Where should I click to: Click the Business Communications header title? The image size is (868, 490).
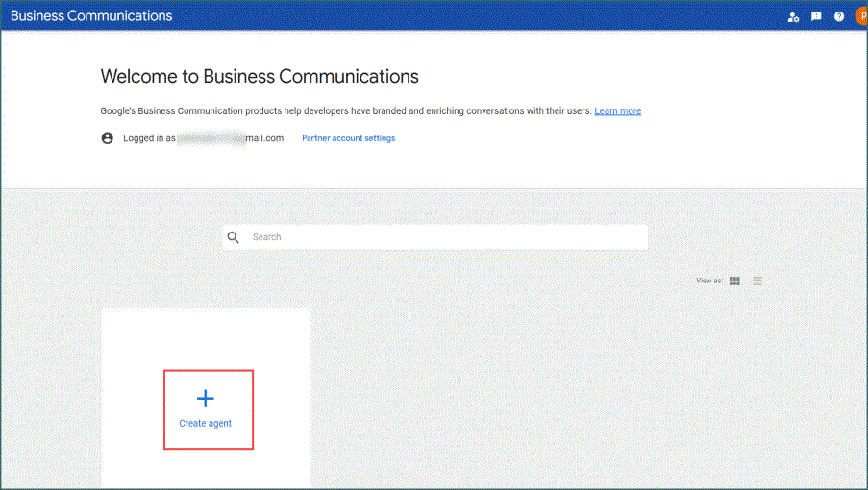pos(91,16)
